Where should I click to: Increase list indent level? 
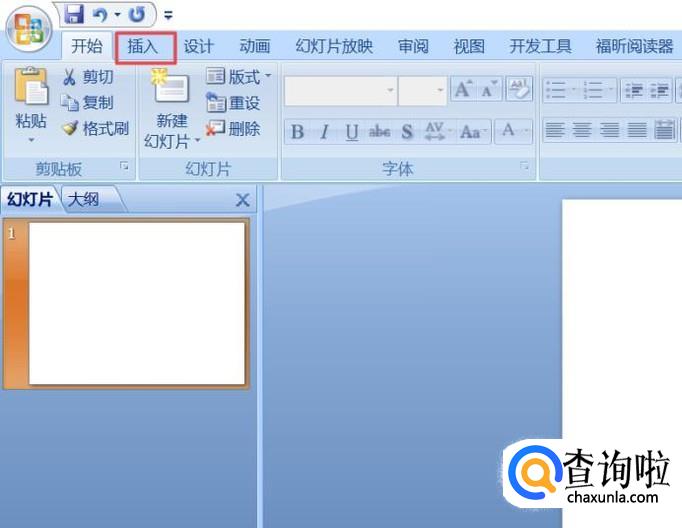[x=659, y=90]
